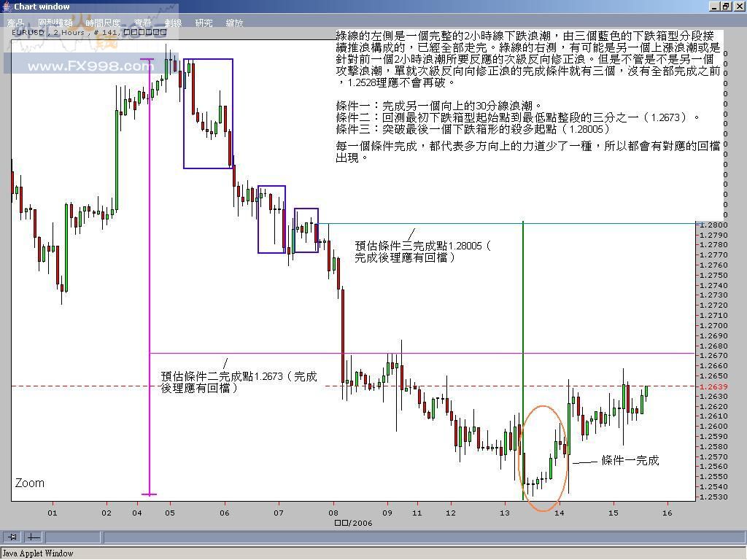This screenshot has height=560, width=747.
Task: Click the long status bar field at the bottom
Action: click(x=423, y=537)
